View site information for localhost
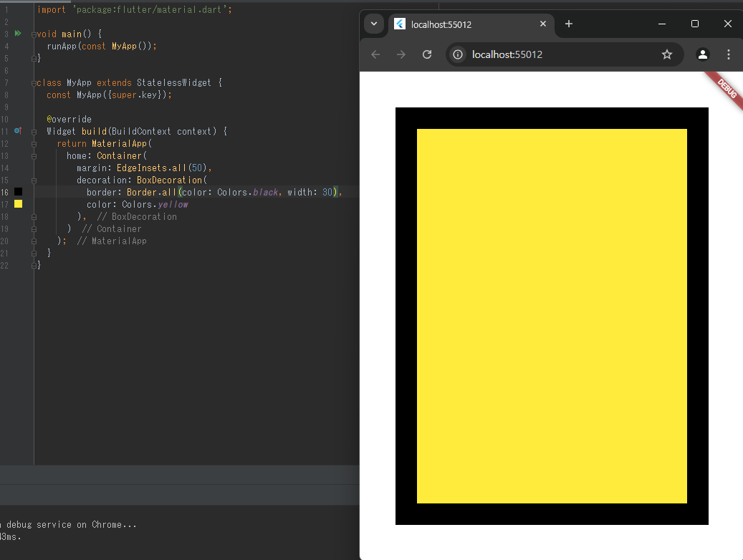The width and height of the screenshot is (743, 560). [458, 54]
